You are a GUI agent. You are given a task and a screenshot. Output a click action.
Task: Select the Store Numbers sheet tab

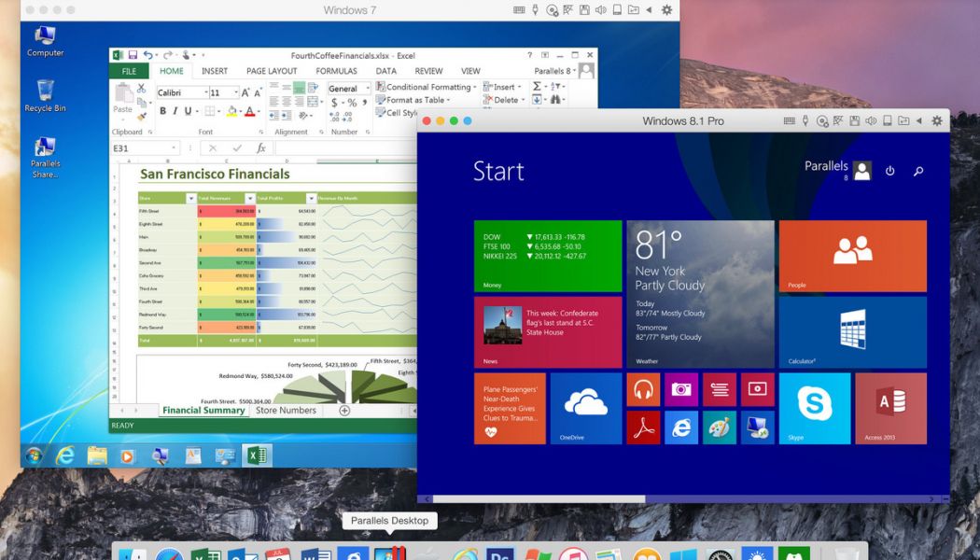tap(286, 411)
